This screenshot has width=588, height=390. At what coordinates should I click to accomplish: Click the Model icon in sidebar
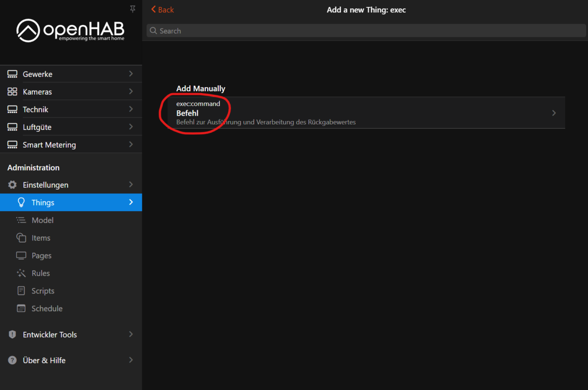coord(21,220)
